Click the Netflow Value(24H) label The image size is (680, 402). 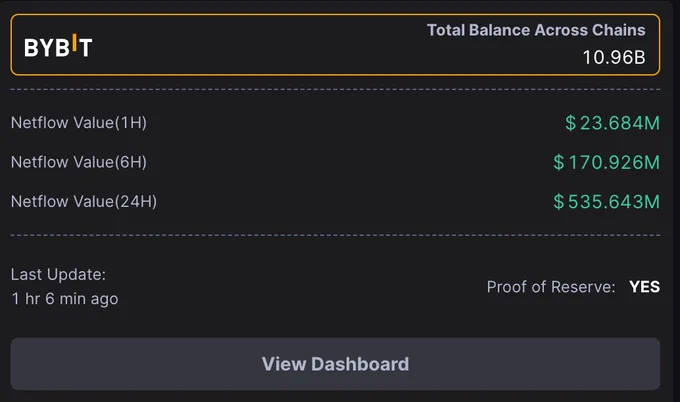84,202
